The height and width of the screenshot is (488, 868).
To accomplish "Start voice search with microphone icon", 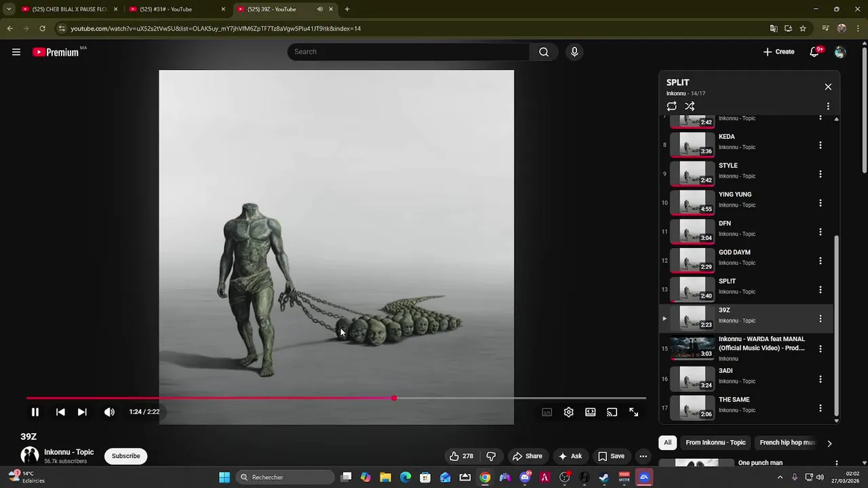I will 574,52.
